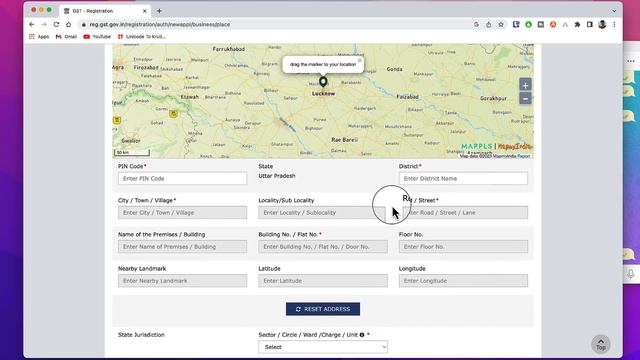Viewport: 640px width, 360px height.
Task: Click Name of Premises / Building field
Action: 182,247
